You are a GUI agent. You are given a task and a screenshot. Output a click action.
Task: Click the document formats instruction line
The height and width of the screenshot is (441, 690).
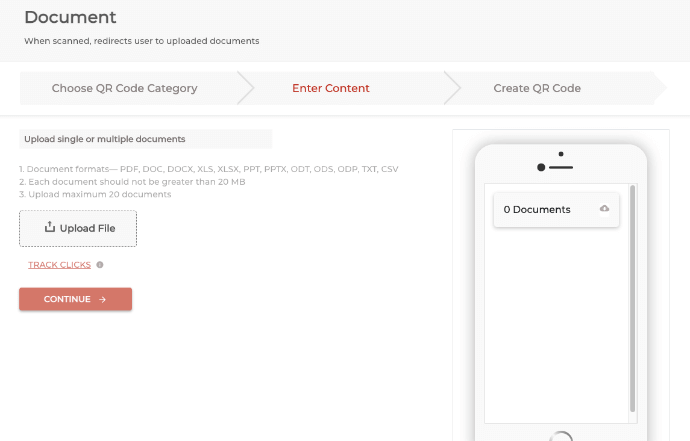tap(209, 169)
